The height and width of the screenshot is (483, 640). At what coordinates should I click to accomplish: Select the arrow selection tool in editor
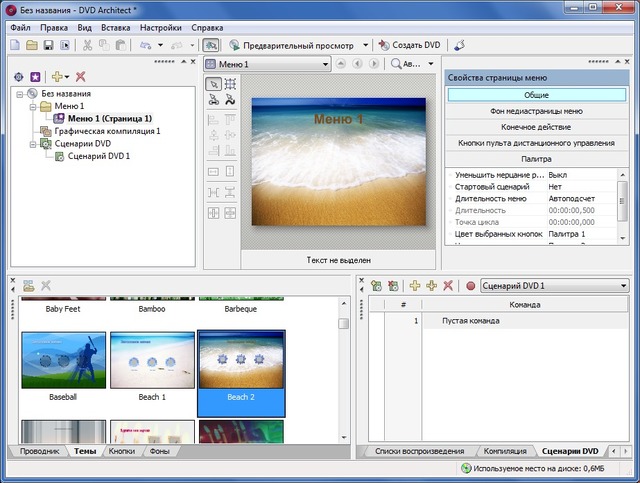pyautogui.click(x=213, y=84)
